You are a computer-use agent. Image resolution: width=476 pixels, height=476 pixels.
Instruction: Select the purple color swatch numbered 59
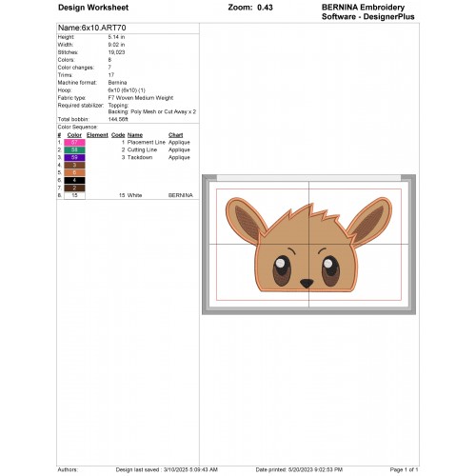point(74,157)
